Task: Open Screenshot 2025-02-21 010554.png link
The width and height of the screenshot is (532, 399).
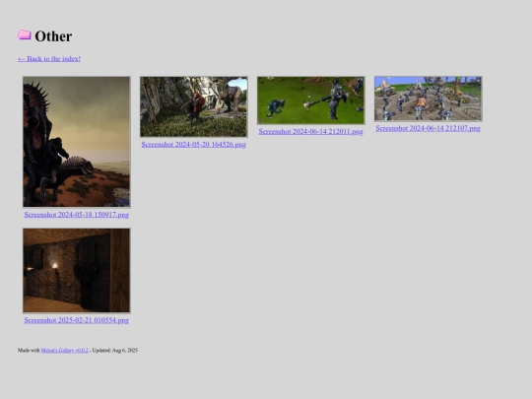Action: click(76, 320)
